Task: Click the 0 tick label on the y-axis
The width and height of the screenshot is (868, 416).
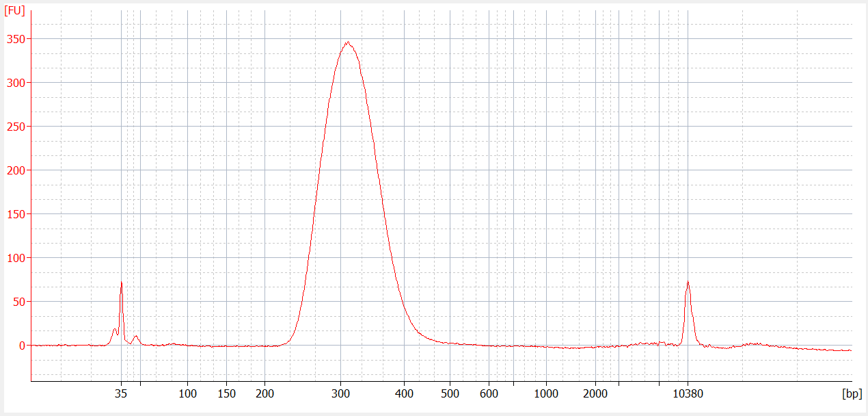Action: click(x=21, y=346)
